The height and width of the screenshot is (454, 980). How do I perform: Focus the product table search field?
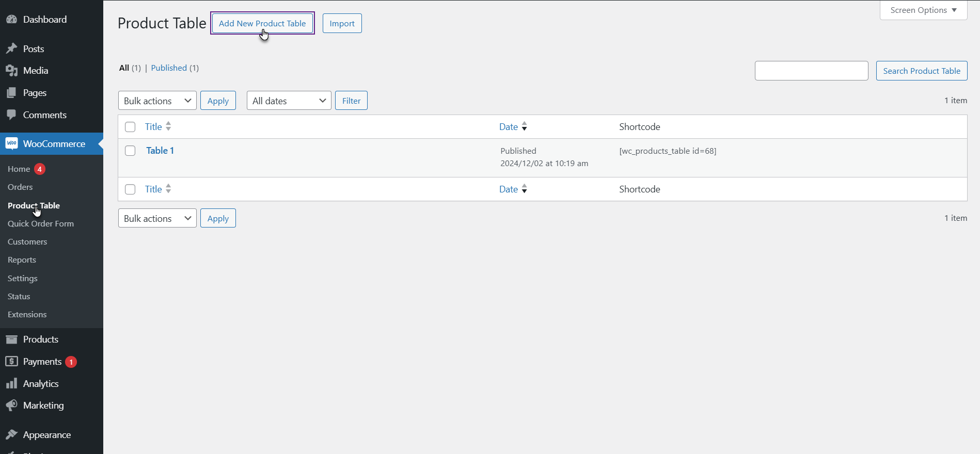point(811,71)
